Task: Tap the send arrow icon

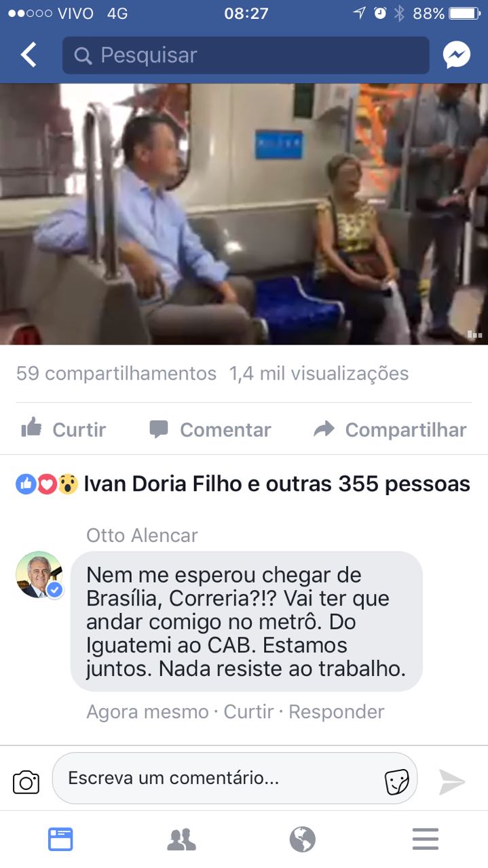Action: point(451,781)
